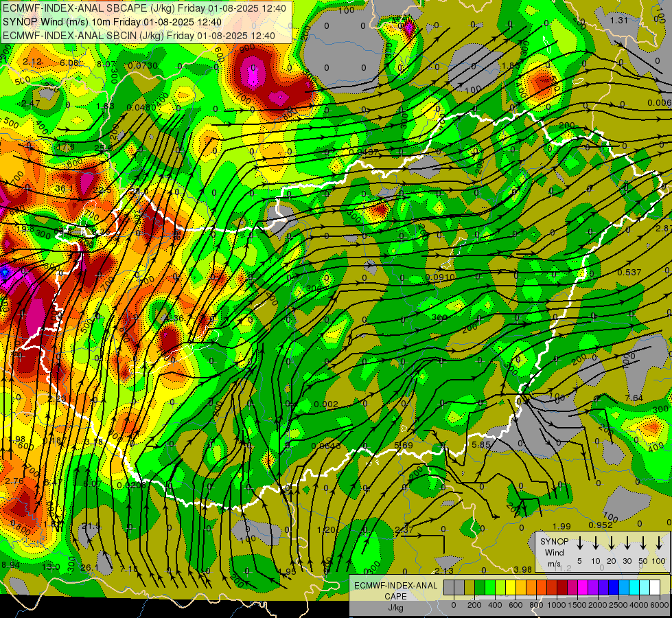The height and width of the screenshot is (618, 672).
Task: Click the 7.64 value on the map
Action: [634, 398]
